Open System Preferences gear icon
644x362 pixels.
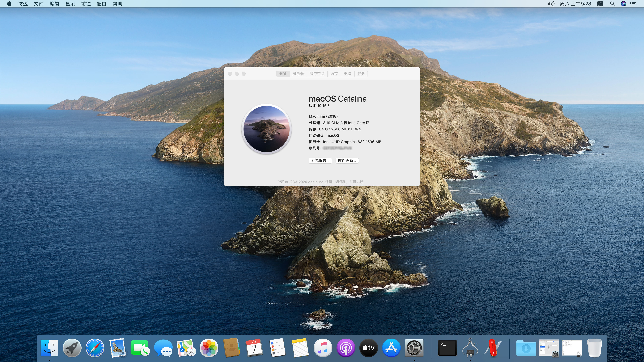coord(414,348)
